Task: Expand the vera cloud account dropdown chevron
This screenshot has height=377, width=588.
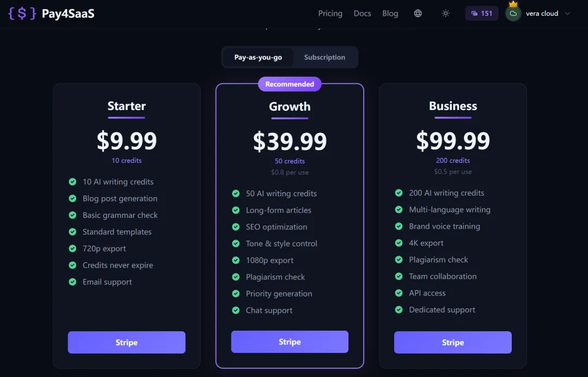Action: coord(568,14)
